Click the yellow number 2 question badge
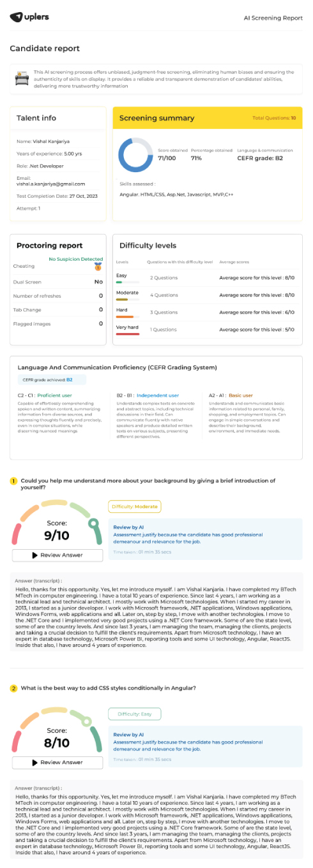Viewport: 313px width, 868px height. pos(14,688)
